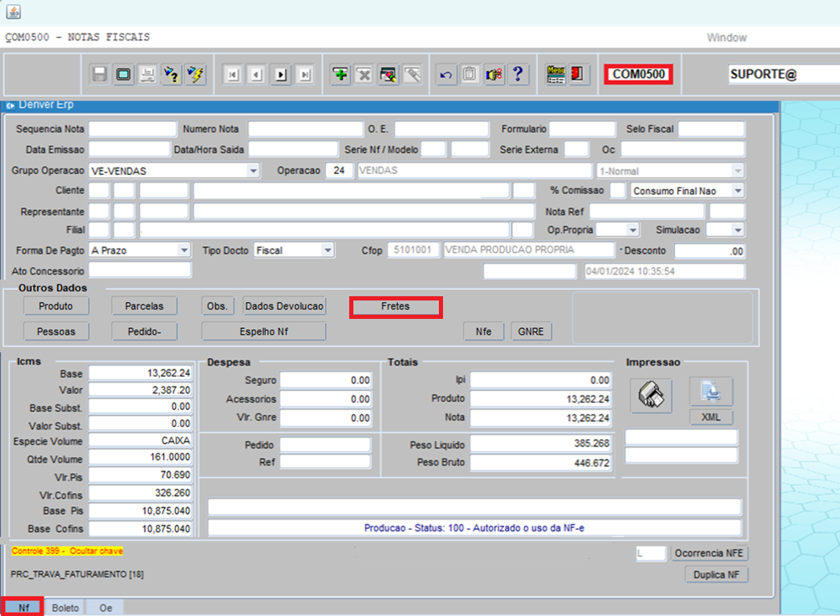Click the red door exit icon
Image resolution: width=840 pixels, height=616 pixels.
(x=578, y=74)
